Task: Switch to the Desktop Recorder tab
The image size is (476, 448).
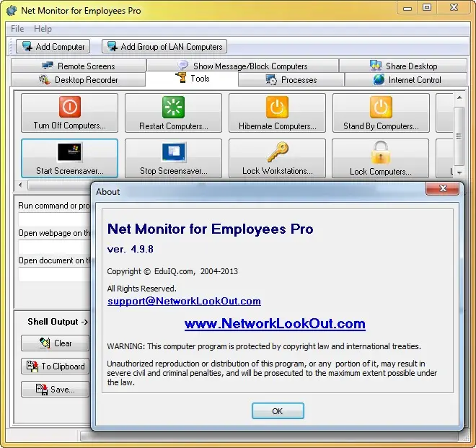Action: [x=79, y=79]
